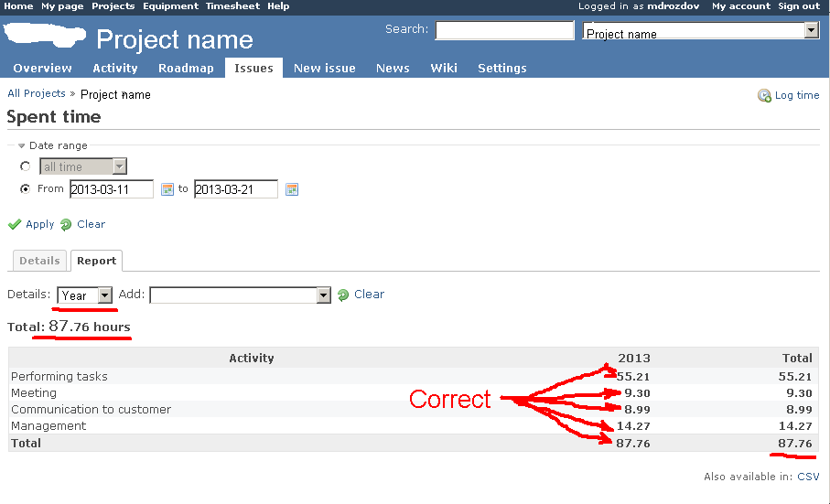
Task: Click the 'Total: 87.76 hours' summary text
Action: point(69,327)
